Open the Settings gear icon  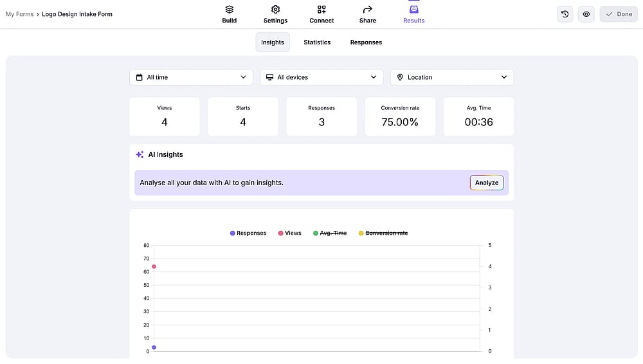[x=275, y=9]
